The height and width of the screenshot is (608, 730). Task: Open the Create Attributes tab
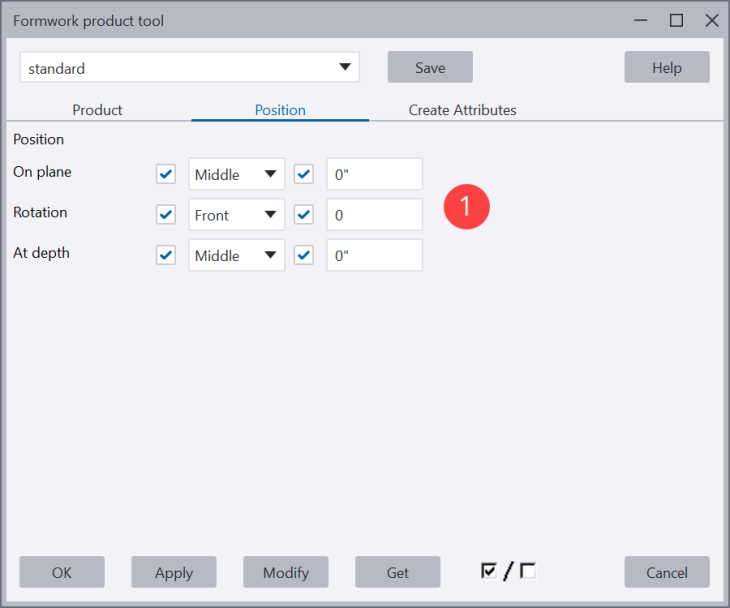(462, 110)
